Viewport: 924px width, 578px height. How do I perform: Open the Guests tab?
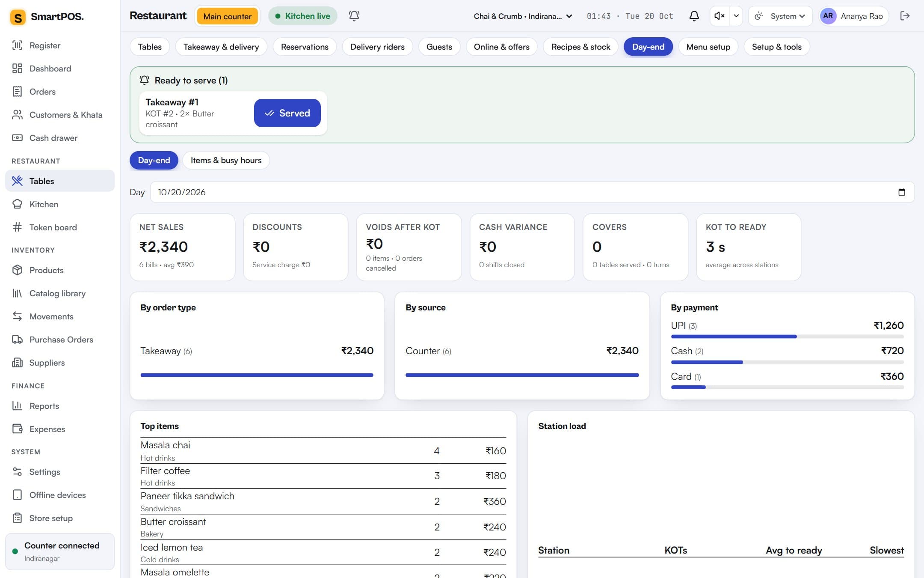coord(439,47)
